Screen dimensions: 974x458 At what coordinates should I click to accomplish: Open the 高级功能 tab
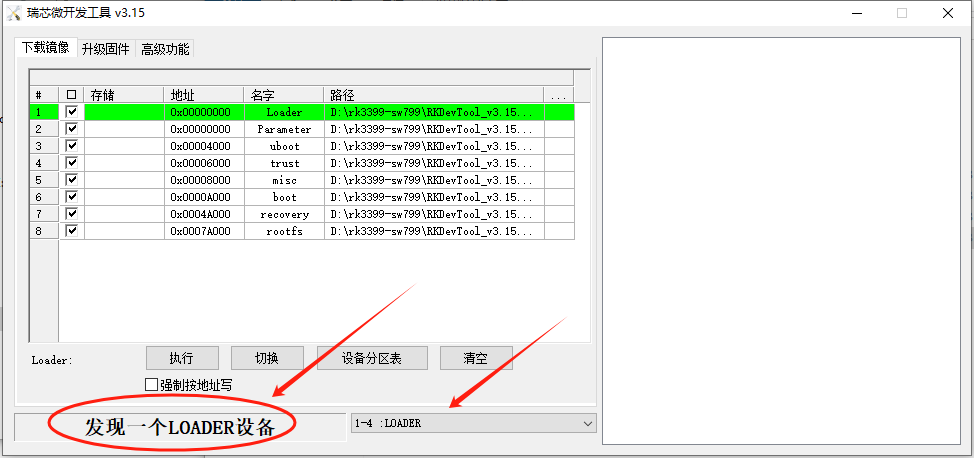tap(164, 49)
